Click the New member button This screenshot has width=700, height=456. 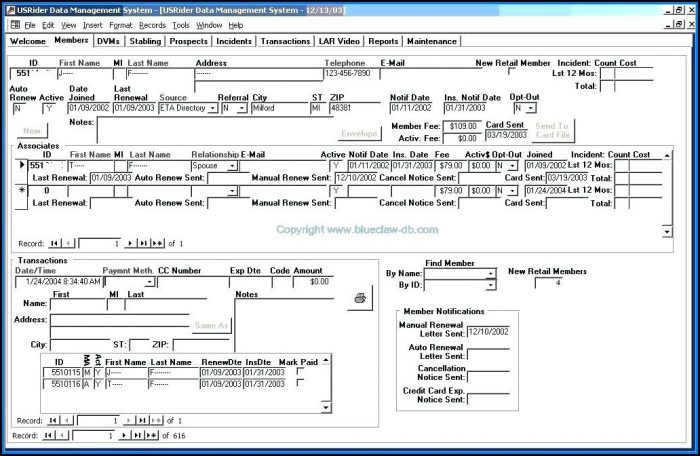32,131
